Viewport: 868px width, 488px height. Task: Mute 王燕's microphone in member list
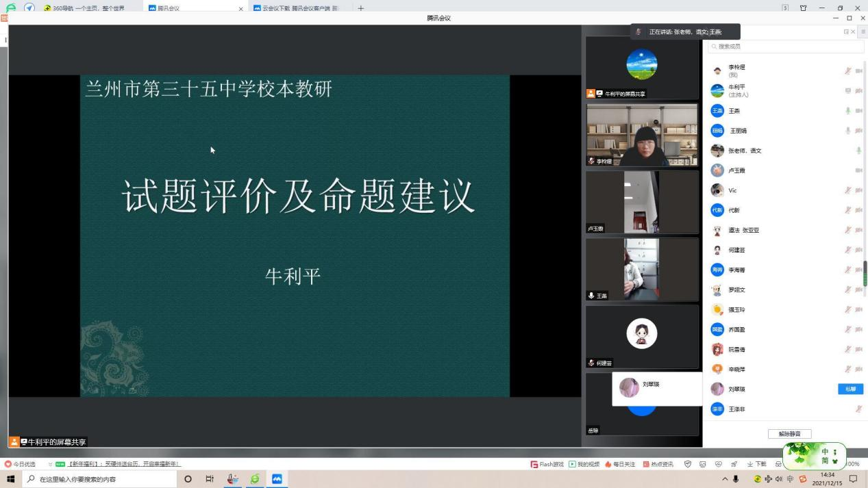848,110
